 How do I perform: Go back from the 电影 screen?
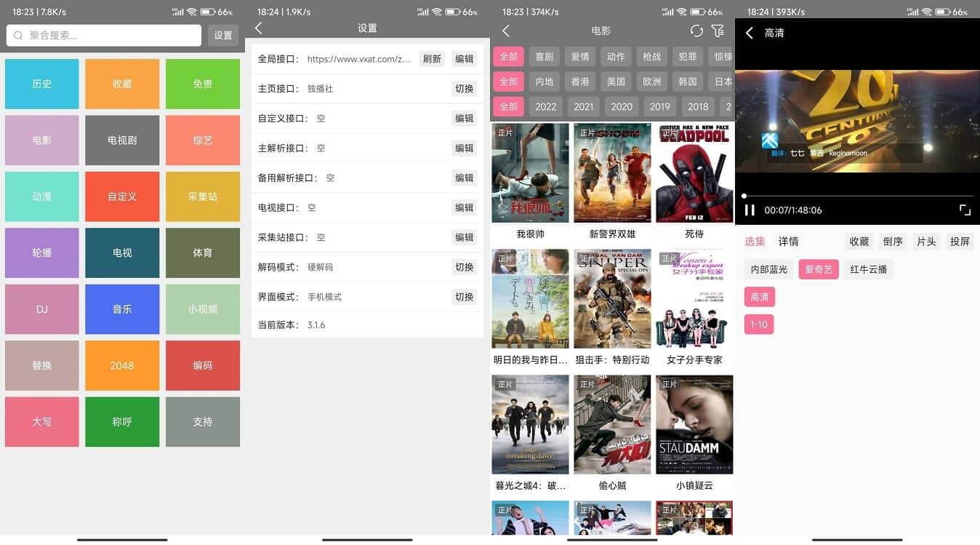tap(506, 31)
